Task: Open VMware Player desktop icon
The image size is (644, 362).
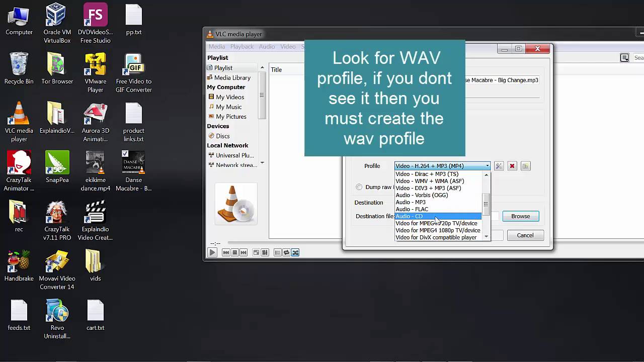Action: coord(95,73)
